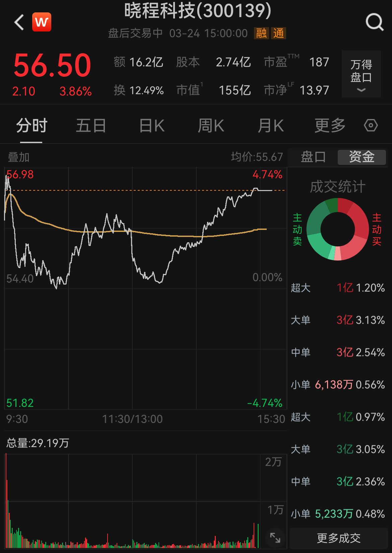
Task: Switch side panel to 资金
Action: coord(362,157)
